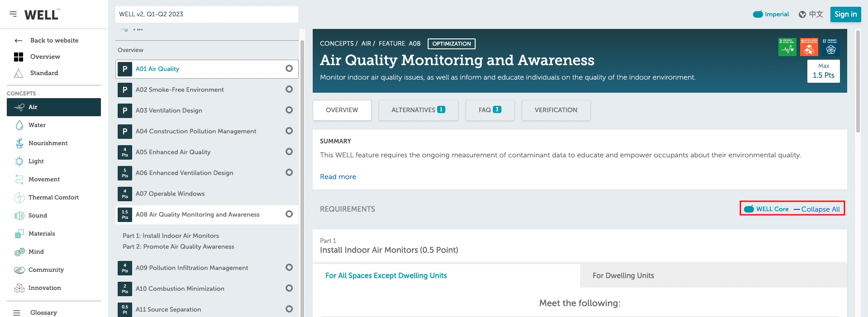Select the Light sun icon
The width and height of the screenshot is (868, 317).
tap(19, 161)
